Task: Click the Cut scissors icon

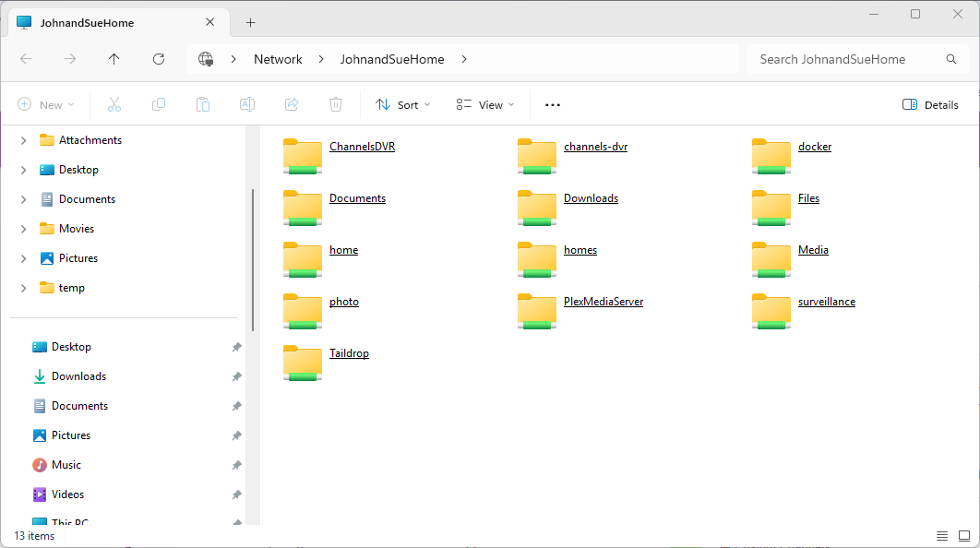Action: pyautogui.click(x=114, y=104)
